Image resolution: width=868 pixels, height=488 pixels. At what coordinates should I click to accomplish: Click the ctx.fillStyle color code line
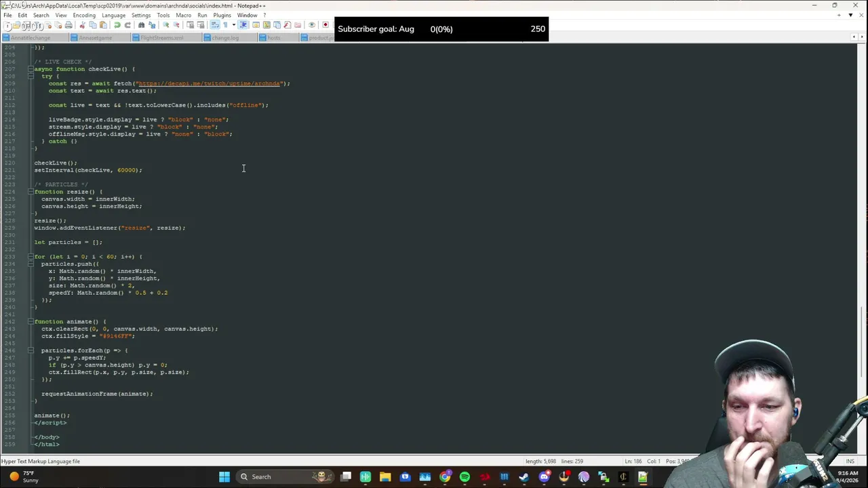pos(88,336)
